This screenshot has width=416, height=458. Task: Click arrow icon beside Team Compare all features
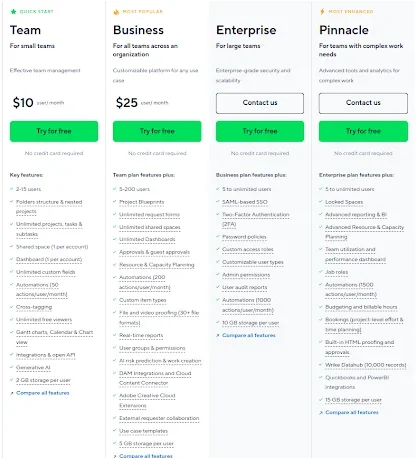point(12,393)
